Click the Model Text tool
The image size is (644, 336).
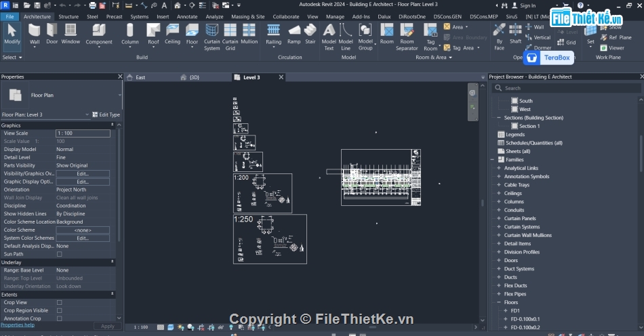click(x=329, y=37)
